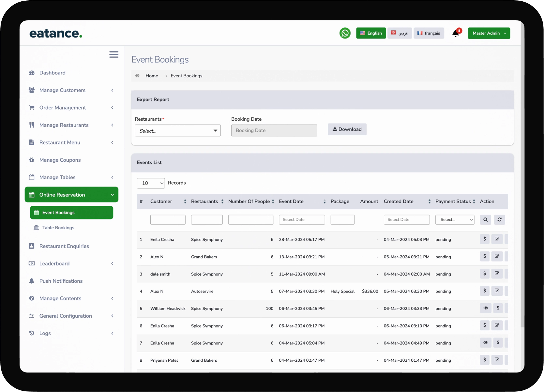Click the notification bell icon
Viewport: 544px width, 392px height.
tap(456, 33)
